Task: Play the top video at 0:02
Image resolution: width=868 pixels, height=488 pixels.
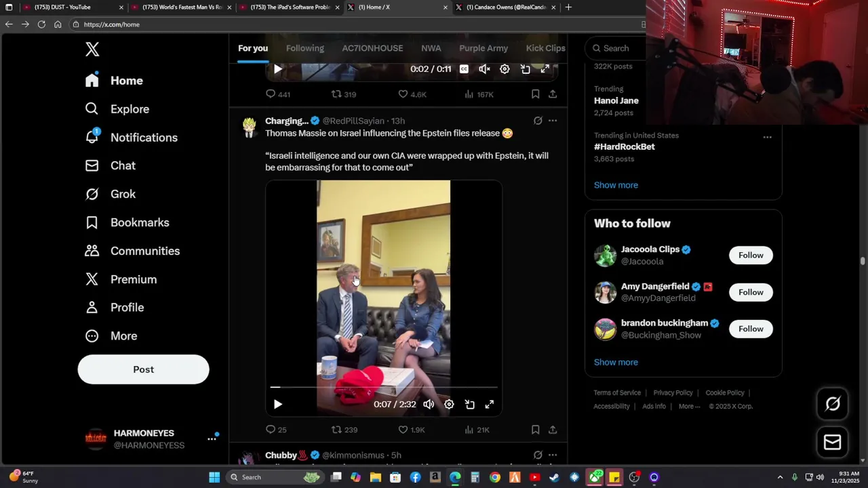Action: (277, 69)
